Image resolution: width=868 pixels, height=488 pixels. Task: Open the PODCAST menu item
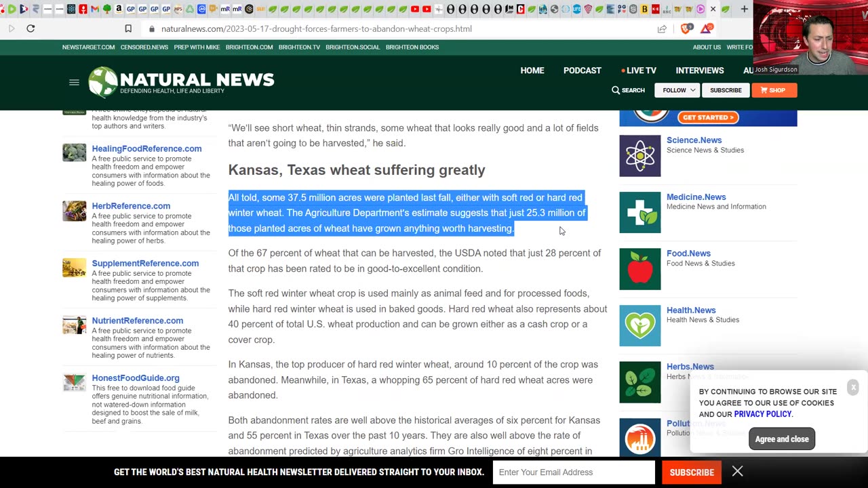click(x=583, y=70)
